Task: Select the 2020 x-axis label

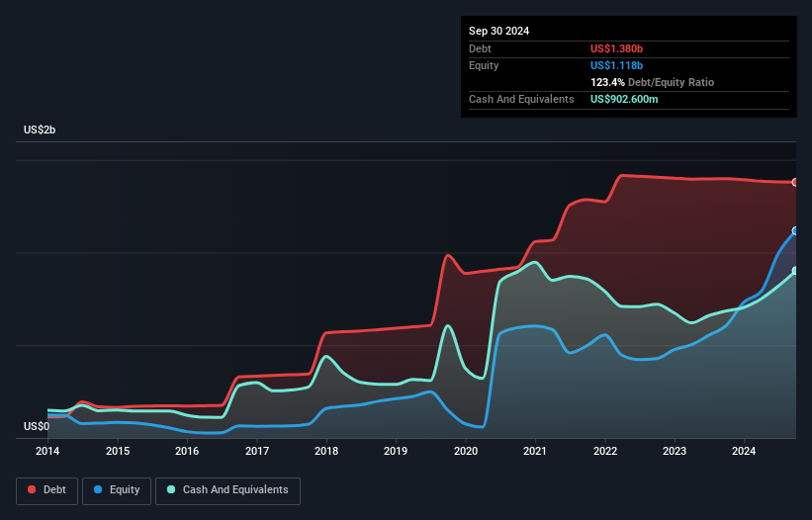Action: [466, 451]
